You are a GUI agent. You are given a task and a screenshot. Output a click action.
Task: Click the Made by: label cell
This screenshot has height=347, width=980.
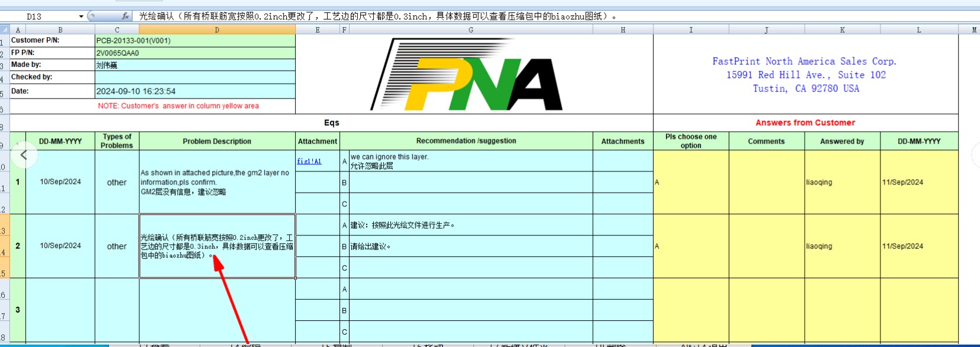(x=52, y=65)
